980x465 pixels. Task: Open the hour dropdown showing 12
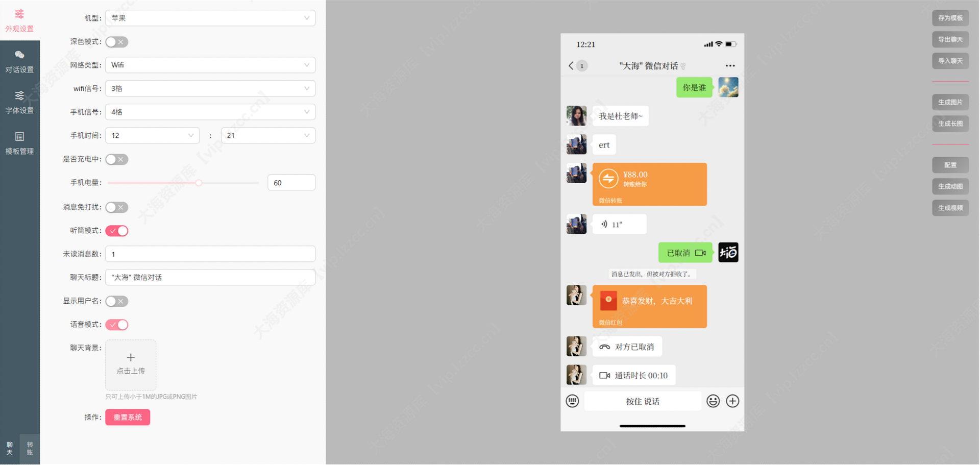[x=152, y=135]
